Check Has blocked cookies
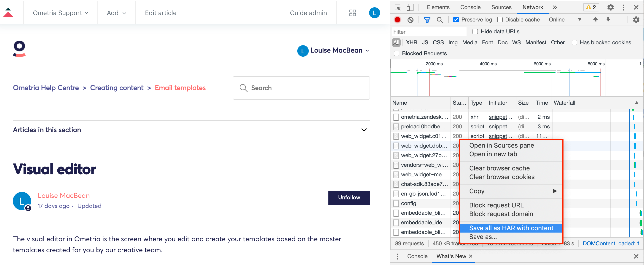This screenshot has width=644, height=265. coord(574,42)
